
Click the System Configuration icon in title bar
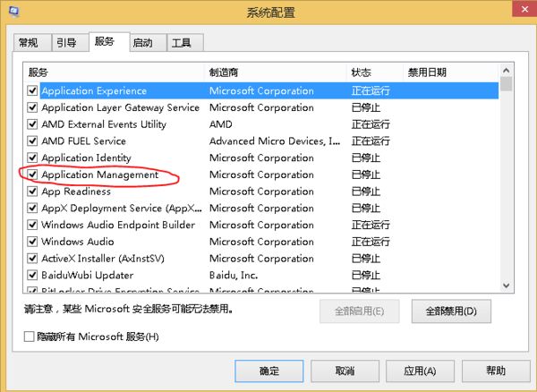13,12
